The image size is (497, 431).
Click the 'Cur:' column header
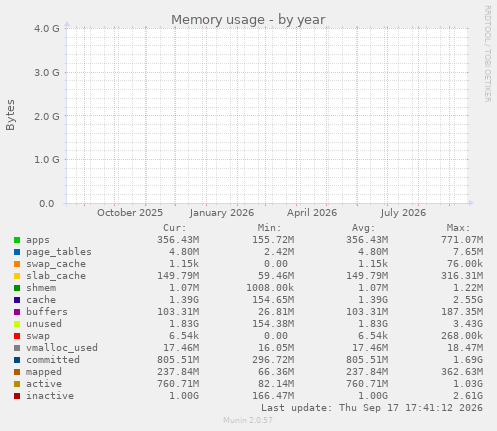coord(175,228)
